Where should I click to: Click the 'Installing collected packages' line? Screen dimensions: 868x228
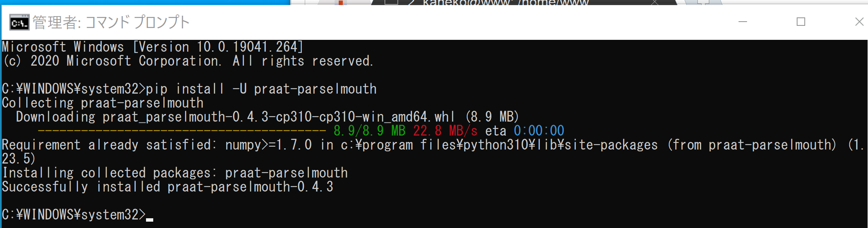coord(175,173)
